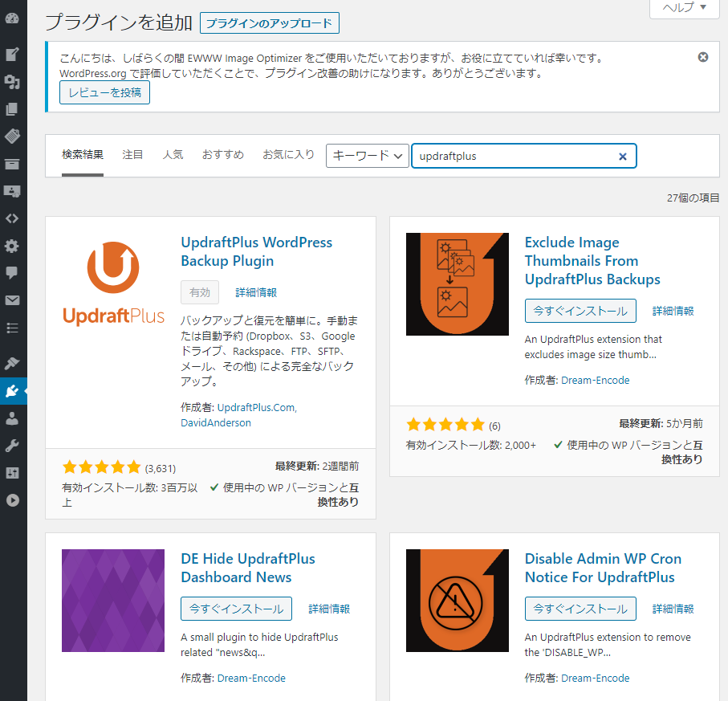This screenshot has height=701, width=728.
Task: Open 詳細情報 for DE Hide UpdraftPlus plugin
Action: tap(329, 609)
